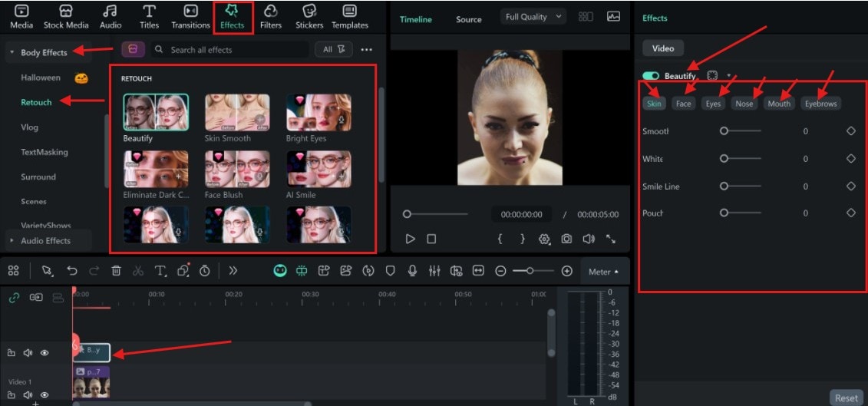Click the text tool icon in timeline toolbar
The height and width of the screenshot is (406, 868).
[160, 271]
